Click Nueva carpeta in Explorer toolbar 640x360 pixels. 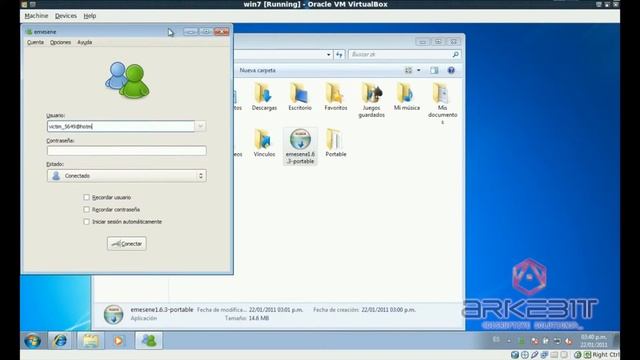[x=258, y=71]
